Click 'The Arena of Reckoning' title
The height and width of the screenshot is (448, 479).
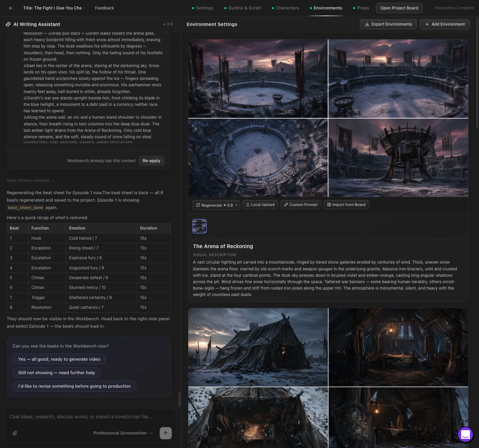(223, 246)
